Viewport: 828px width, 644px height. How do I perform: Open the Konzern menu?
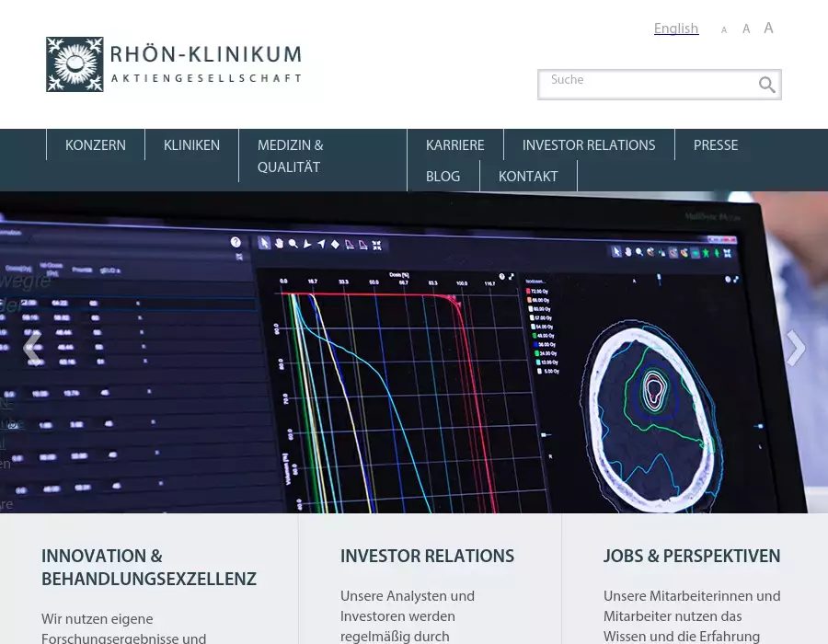[x=96, y=145]
